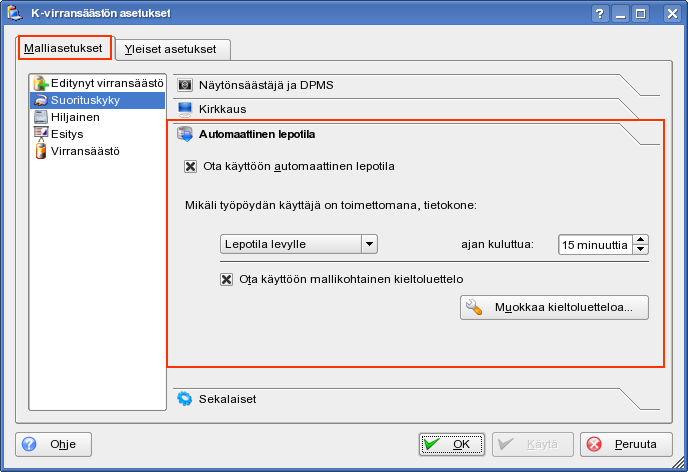
Task: Select the Malliasetukset tab
Action: [x=63, y=48]
